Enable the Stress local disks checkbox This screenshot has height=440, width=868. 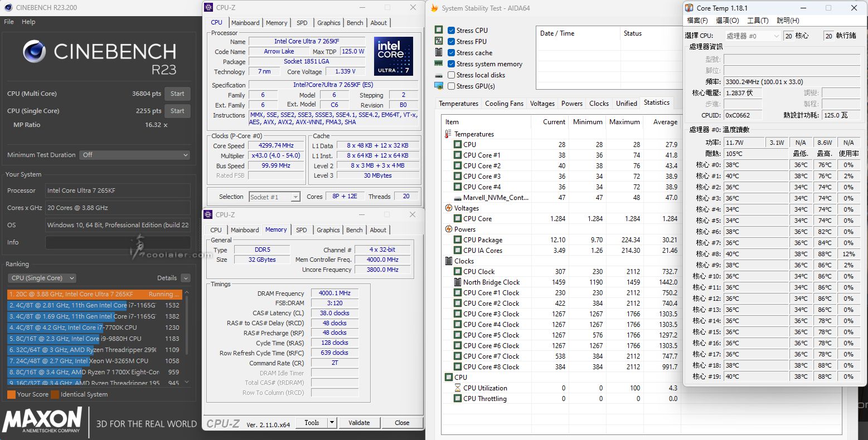[452, 75]
